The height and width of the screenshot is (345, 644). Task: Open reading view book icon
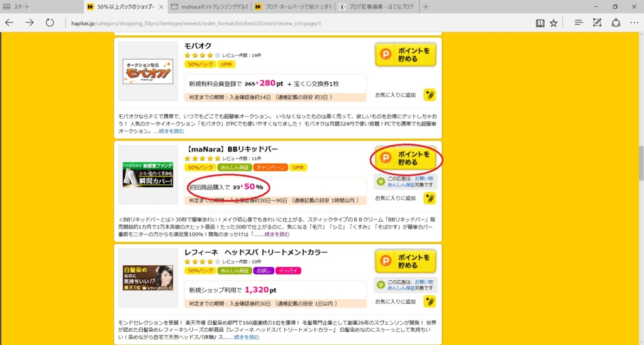(540, 23)
